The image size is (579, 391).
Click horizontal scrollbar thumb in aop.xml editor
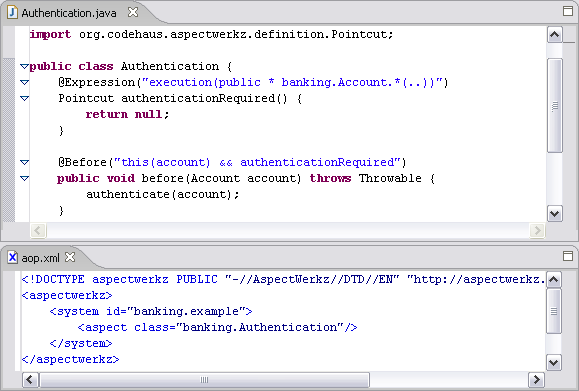205,380
